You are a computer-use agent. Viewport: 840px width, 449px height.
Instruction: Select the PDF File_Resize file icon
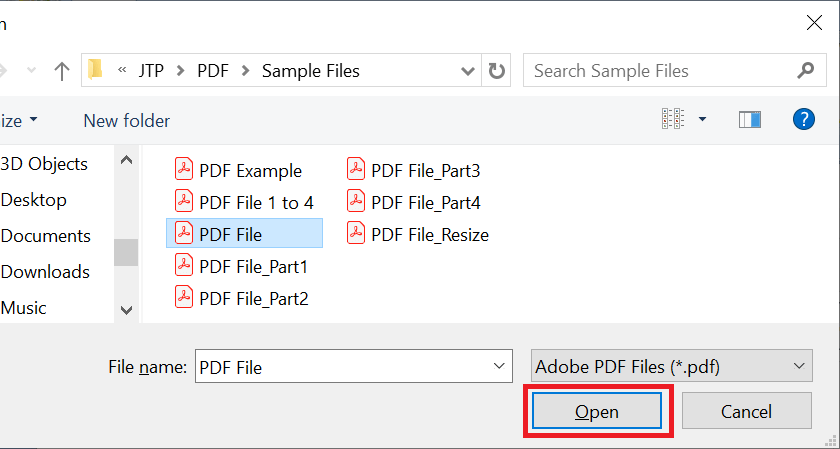[356, 234]
